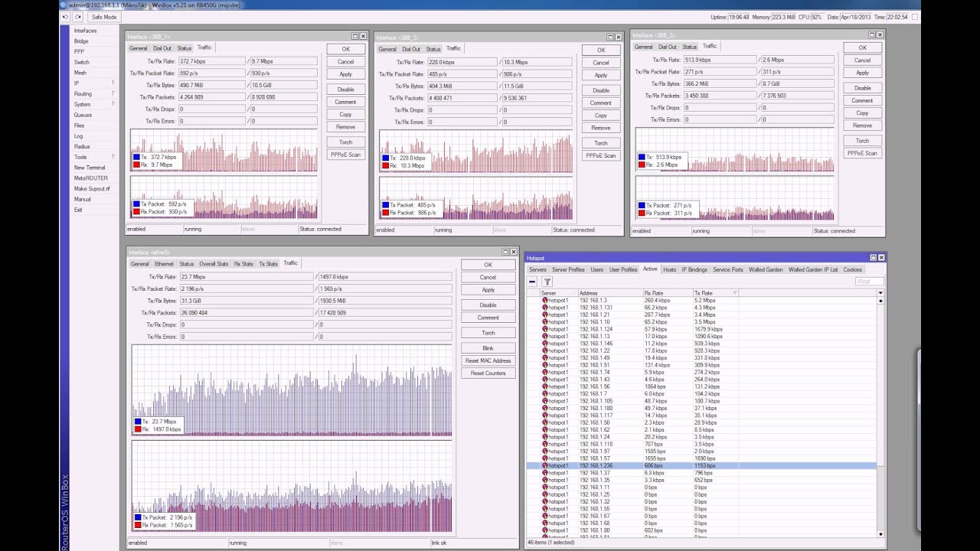Click the hotspot icon beside 192.168.1.124

pyautogui.click(x=545, y=329)
